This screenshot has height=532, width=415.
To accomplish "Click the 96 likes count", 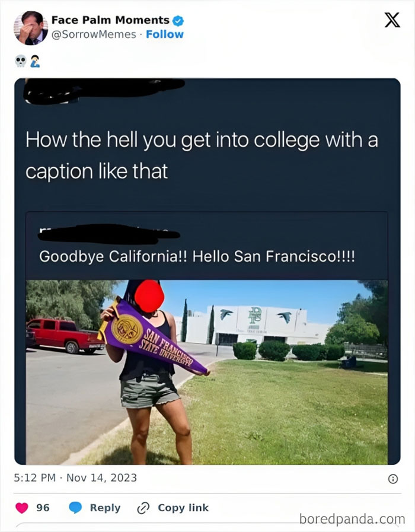I will tap(43, 508).
